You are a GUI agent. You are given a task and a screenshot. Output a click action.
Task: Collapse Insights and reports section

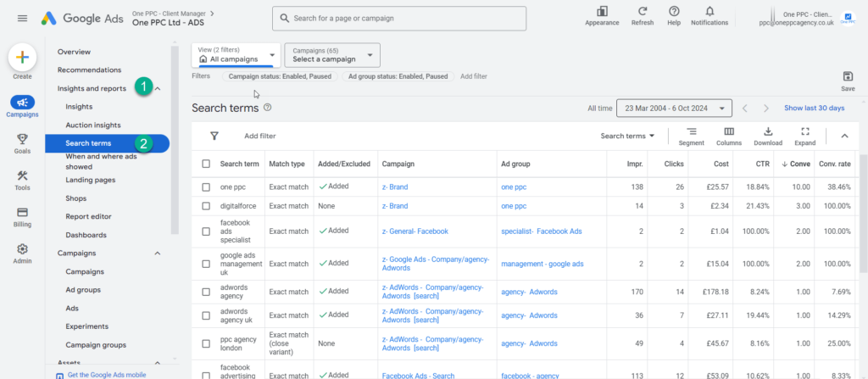click(x=157, y=89)
